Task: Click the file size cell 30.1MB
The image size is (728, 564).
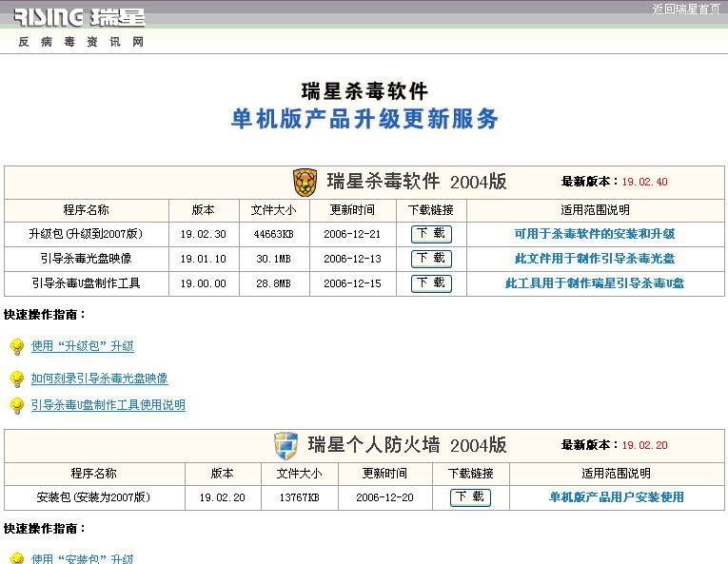Action: tap(273, 259)
